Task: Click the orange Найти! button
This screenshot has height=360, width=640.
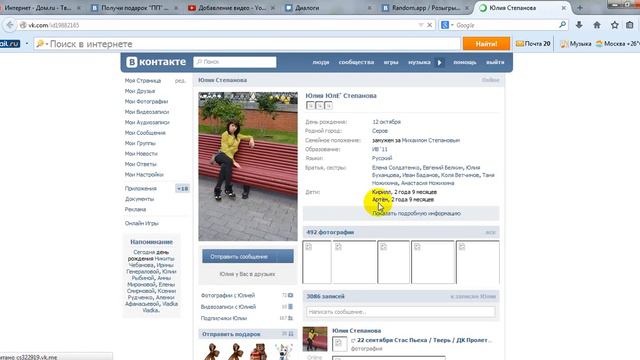Action: [x=486, y=44]
